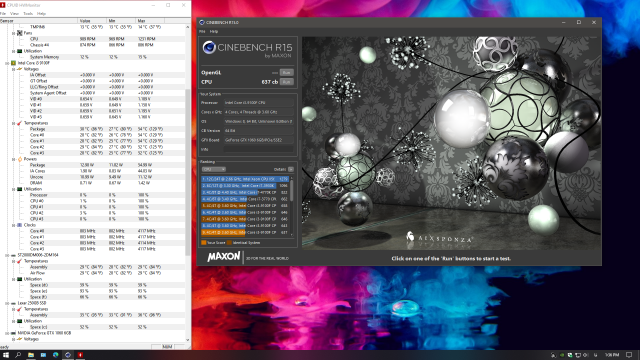640x360 pixels.
Task: Click the Processor field Intel Core i3-9100F
Action: click(x=258, y=102)
